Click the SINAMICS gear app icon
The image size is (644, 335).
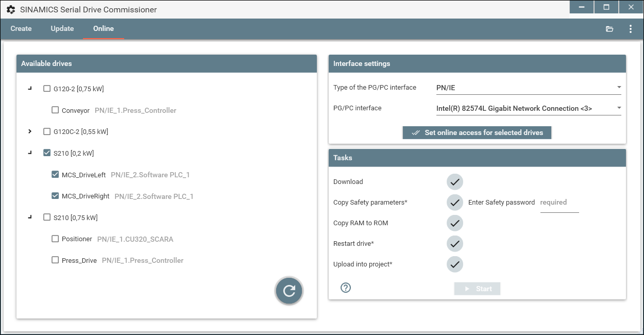(10, 9)
